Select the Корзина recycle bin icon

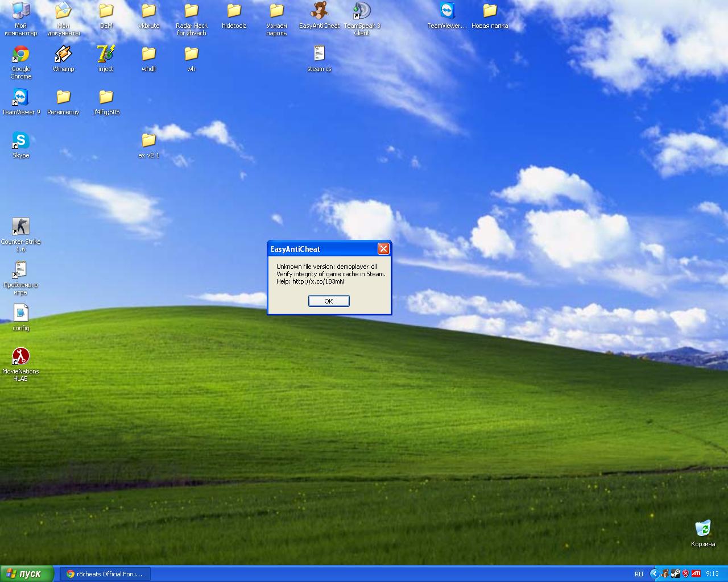point(703,533)
